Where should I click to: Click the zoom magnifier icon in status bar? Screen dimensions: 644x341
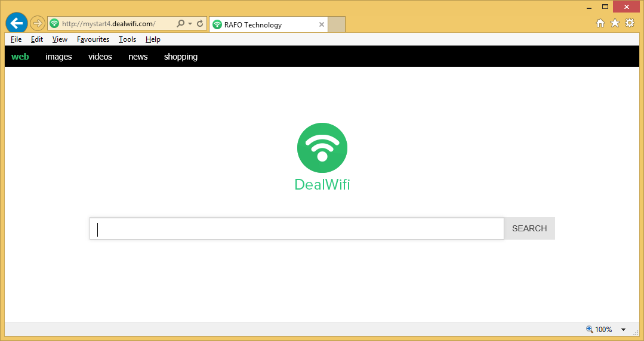(589, 329)
